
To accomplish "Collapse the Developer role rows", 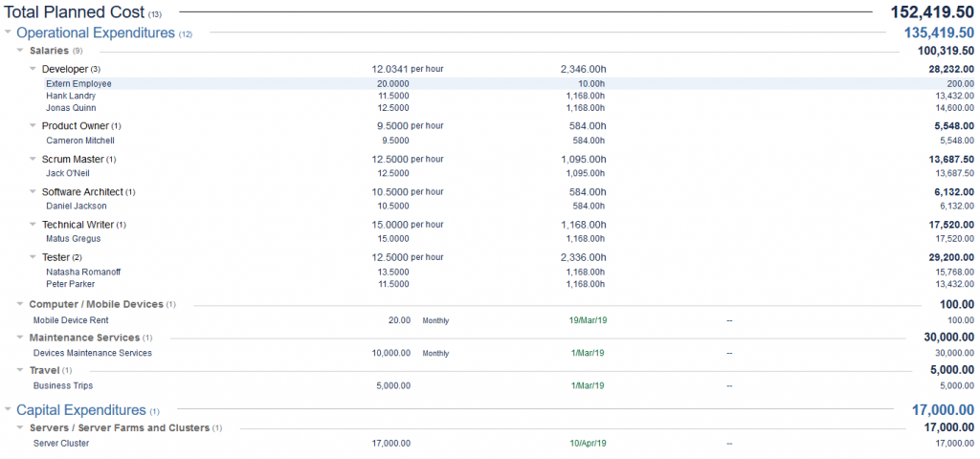I will (33, 69).
